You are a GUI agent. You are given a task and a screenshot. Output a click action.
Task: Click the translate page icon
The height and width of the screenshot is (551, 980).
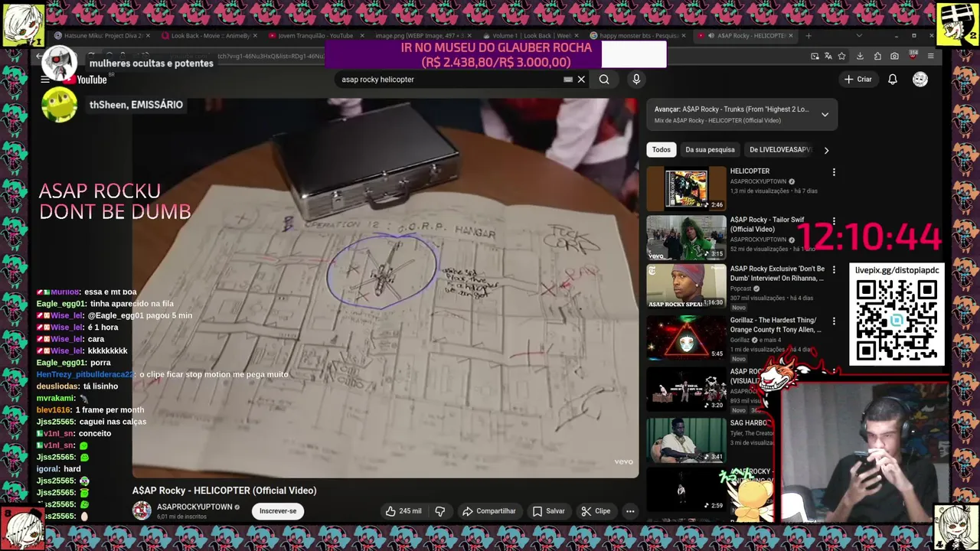tap(828, 56)
